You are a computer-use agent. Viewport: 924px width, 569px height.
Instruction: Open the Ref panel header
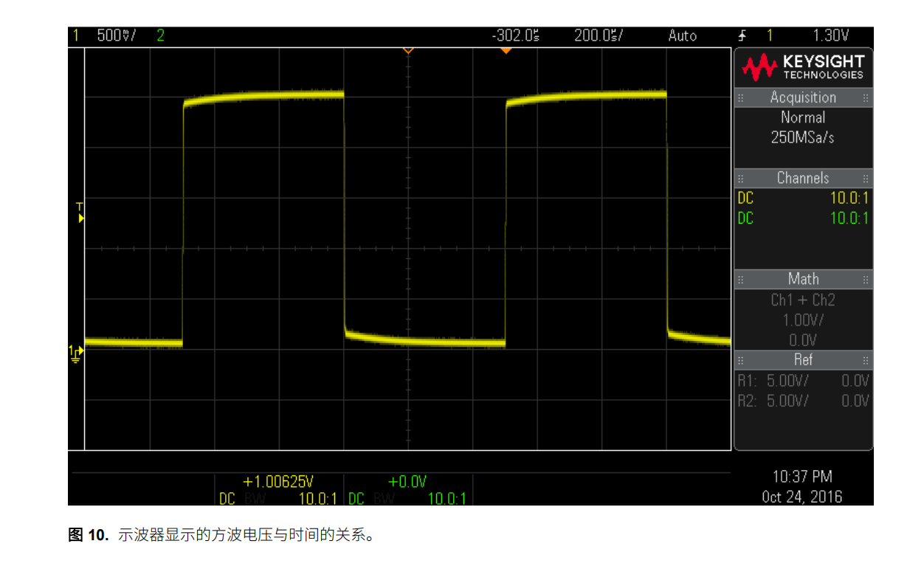click(803, 359)
